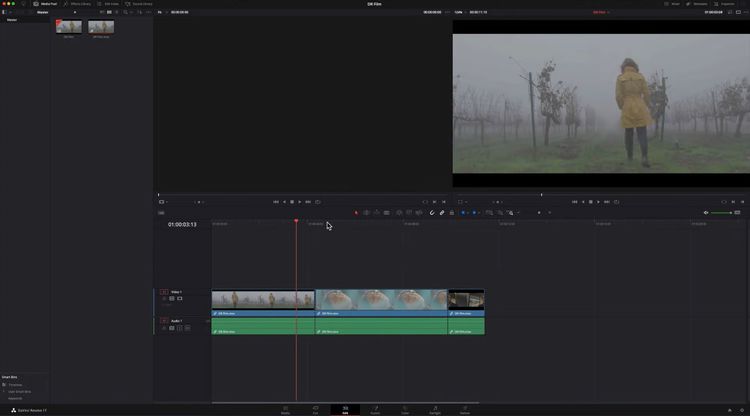Play the source viewer forward
Viewport: 750px width, 416px height.
300,202
